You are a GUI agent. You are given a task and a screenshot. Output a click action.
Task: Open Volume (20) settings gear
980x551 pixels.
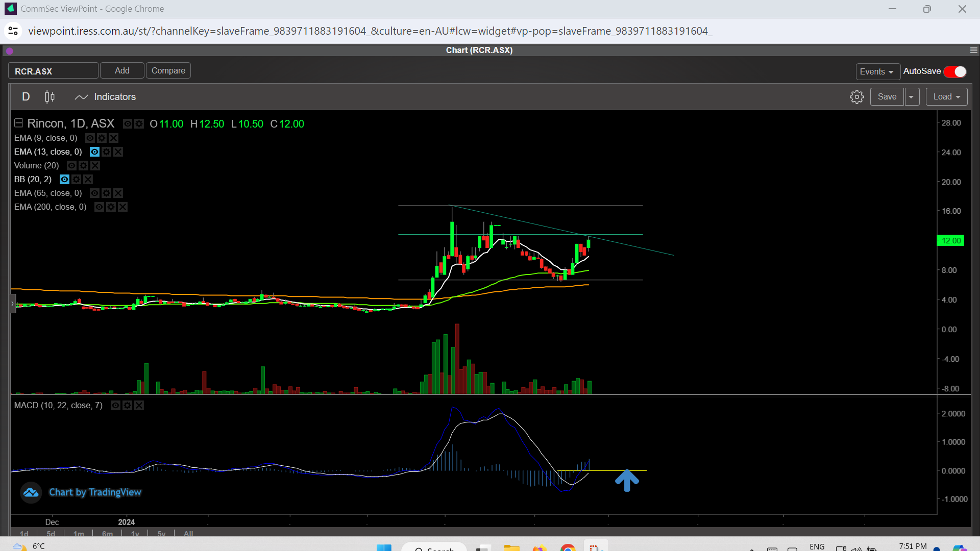coord(83,166)
